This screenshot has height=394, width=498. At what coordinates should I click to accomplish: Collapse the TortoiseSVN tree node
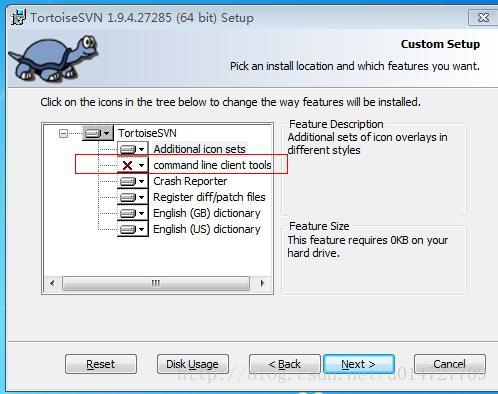point(63,134)
